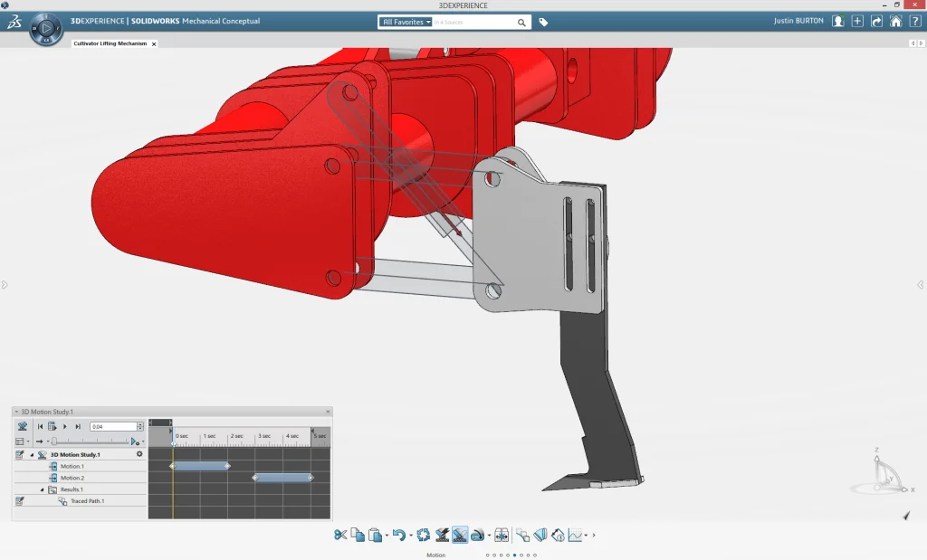Select the Cut tool in the bottom toolbar
927x560 pixels.
[342, 536]
